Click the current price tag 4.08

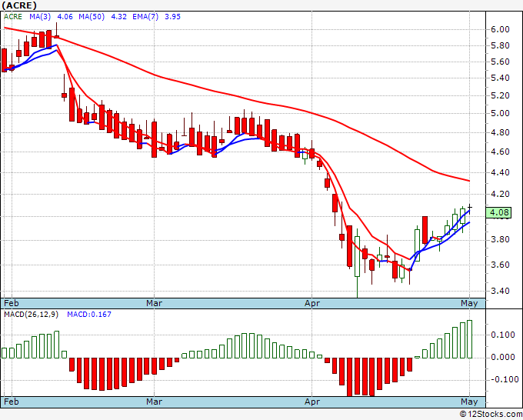pyautogui.click(x=498, y=212)
